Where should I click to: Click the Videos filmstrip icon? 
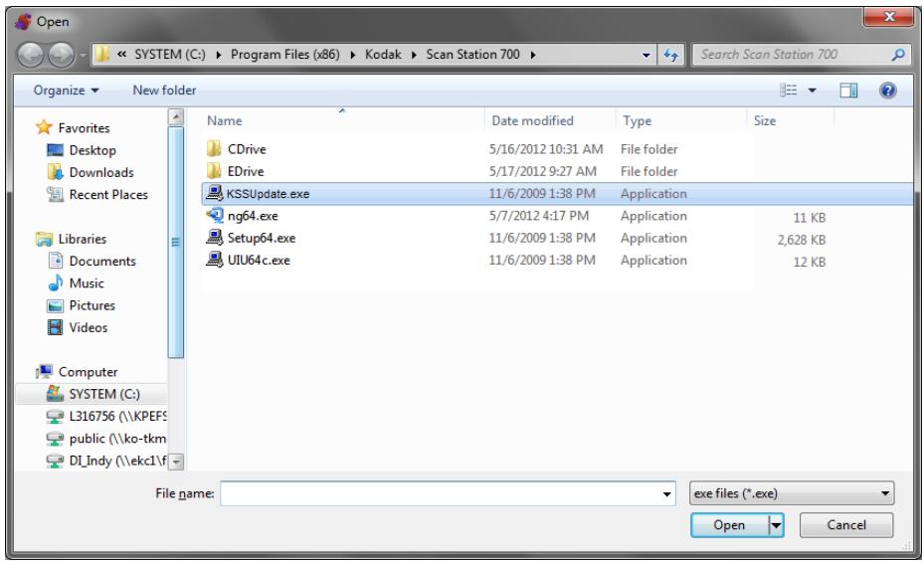click(55, 327)
